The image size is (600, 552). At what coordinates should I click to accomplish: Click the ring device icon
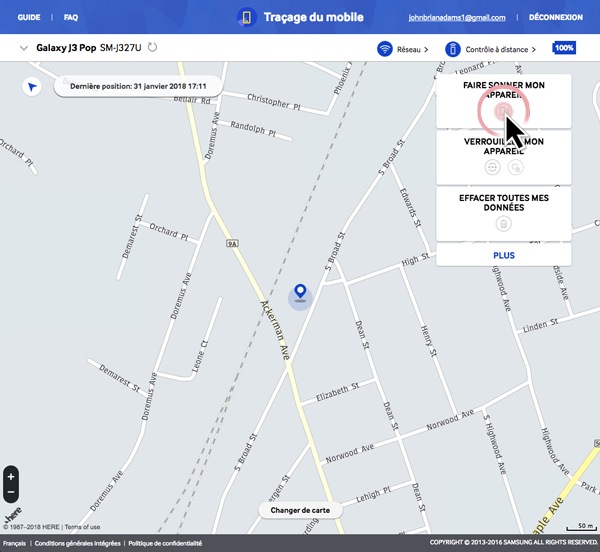click(x=503, y=111)
